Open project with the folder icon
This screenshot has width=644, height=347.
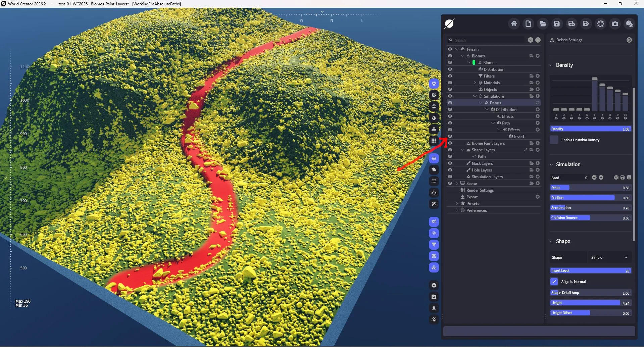click(543, 24)
